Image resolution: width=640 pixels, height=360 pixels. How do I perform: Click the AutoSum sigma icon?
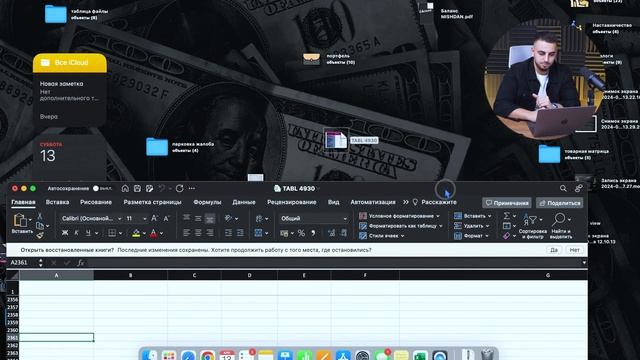coord(507,216)
